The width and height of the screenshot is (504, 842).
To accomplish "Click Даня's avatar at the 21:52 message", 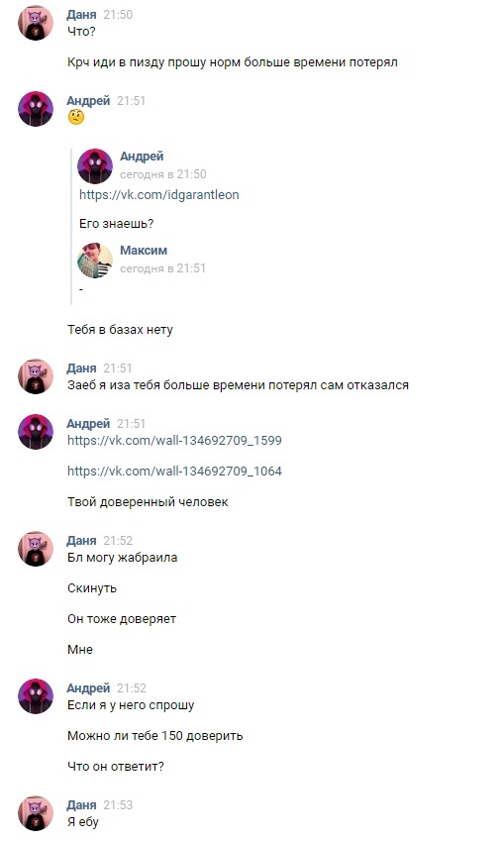I will coord(36,549).
